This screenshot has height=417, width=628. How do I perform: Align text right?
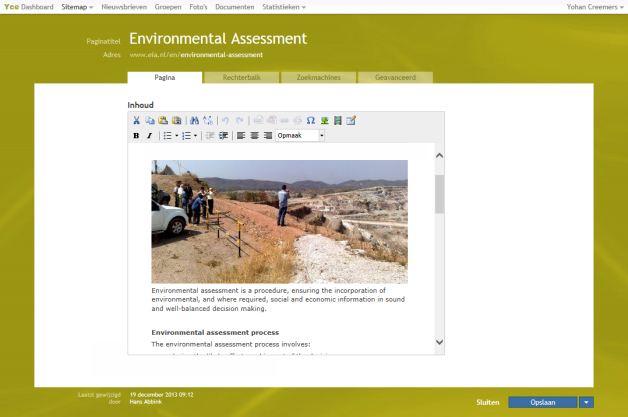click(x=268, y=136)
